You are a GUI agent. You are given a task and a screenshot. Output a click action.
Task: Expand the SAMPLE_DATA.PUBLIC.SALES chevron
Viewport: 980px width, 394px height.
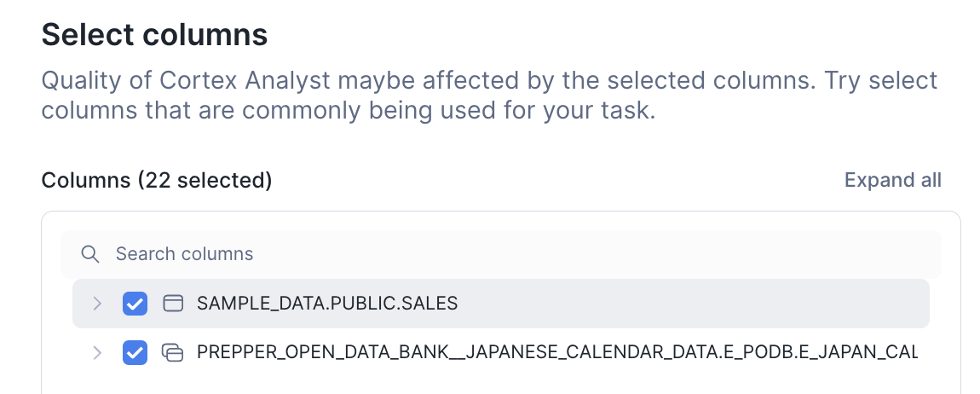[97, 304]
